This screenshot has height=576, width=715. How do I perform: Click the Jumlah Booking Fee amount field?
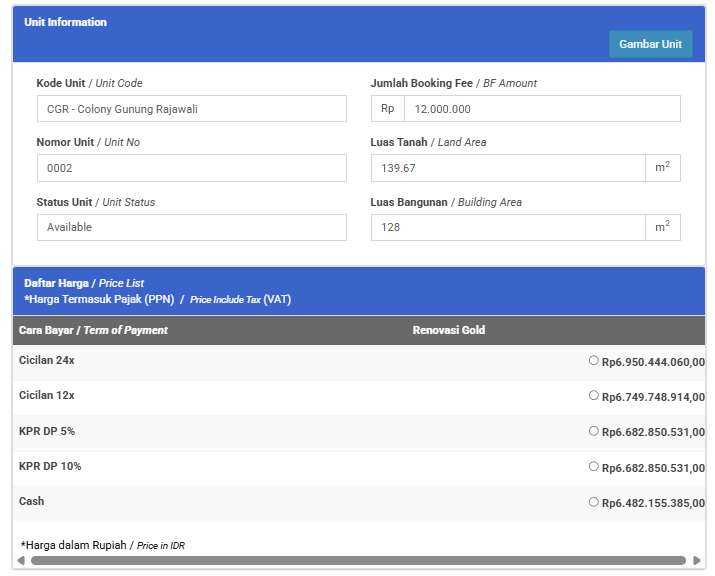[x=541, y=109]
